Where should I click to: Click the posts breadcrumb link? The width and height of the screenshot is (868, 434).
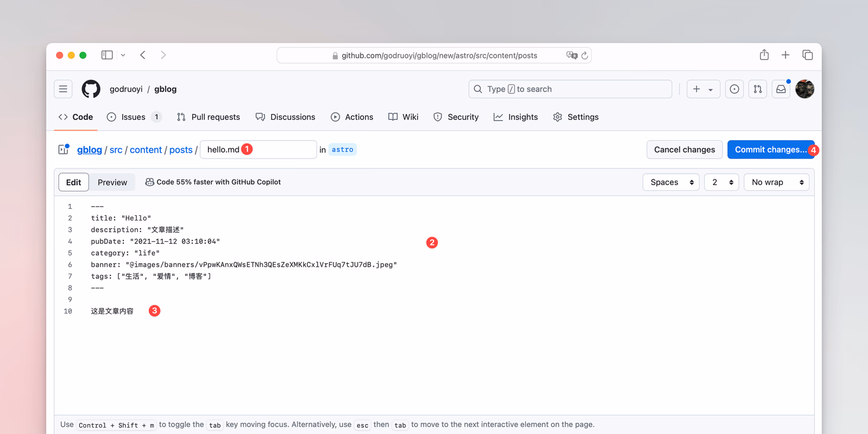(x=181, y=149)
